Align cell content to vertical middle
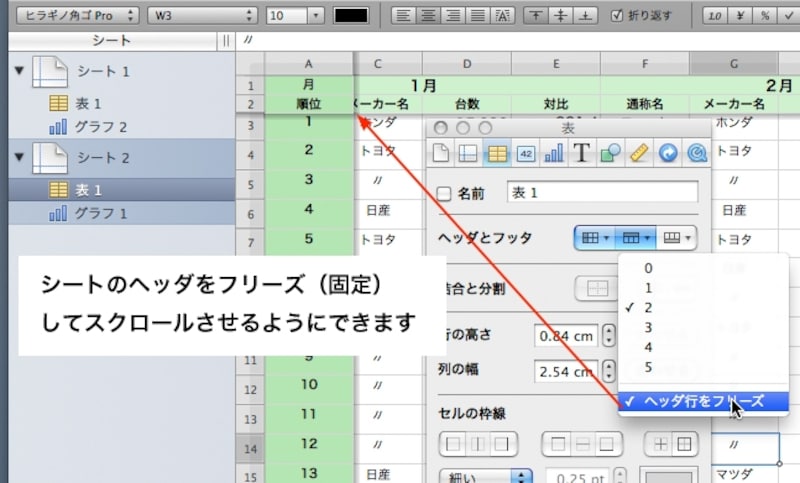 561,15
